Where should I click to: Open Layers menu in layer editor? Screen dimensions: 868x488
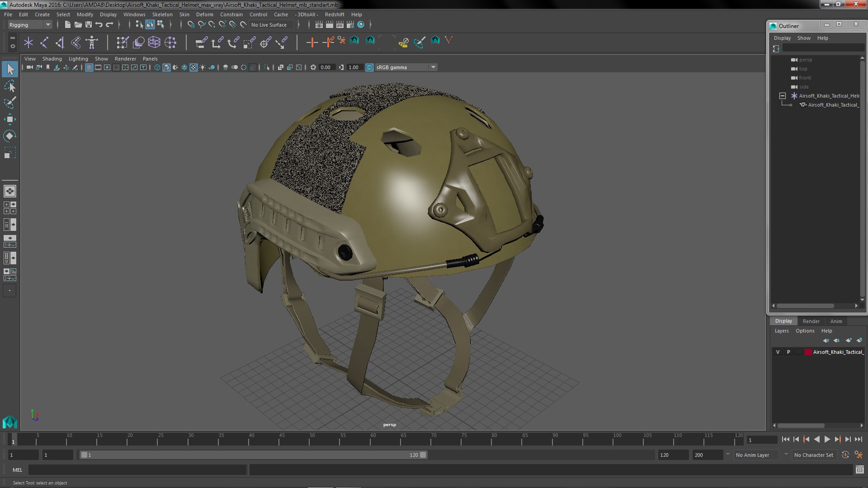781,331
